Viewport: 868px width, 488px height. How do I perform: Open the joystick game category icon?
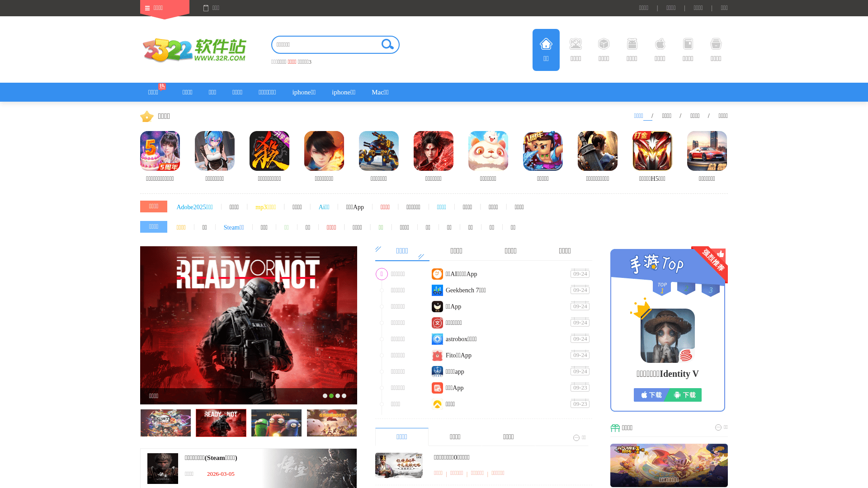pyautogui.click(x=576, y=44)
